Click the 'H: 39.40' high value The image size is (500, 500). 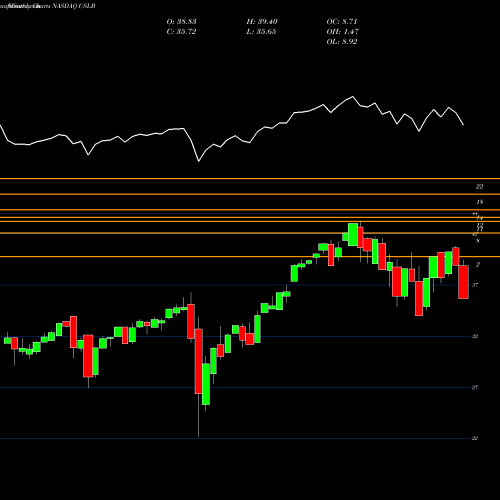[262, 22]
